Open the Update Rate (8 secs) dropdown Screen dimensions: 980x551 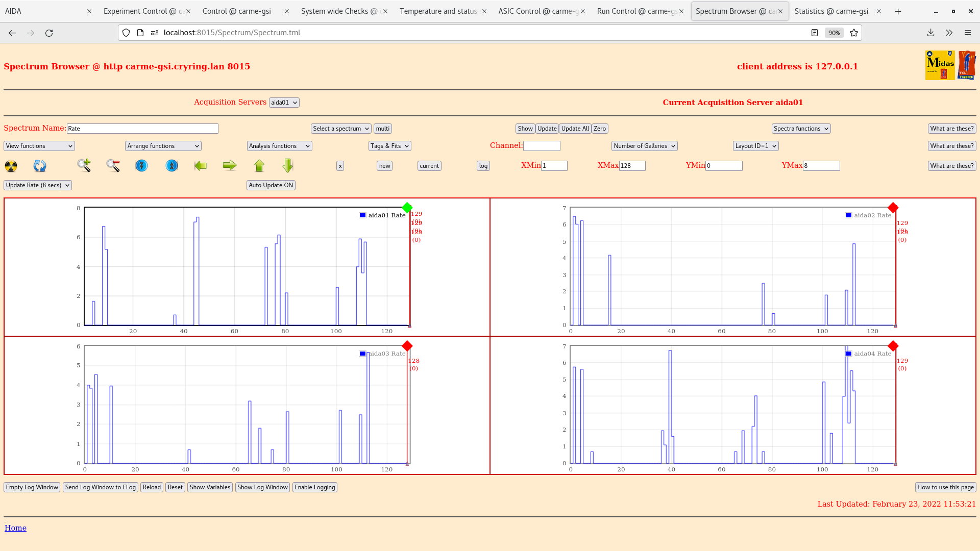point(38,185)
